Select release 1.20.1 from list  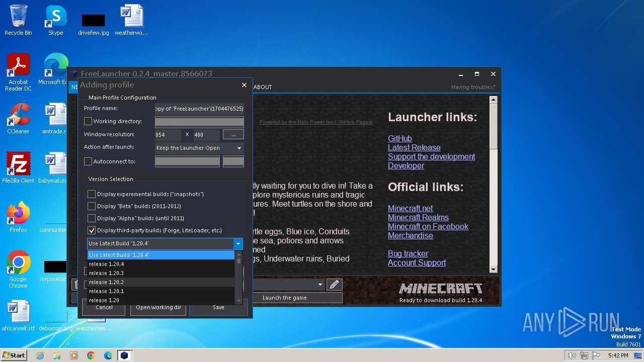161,291
